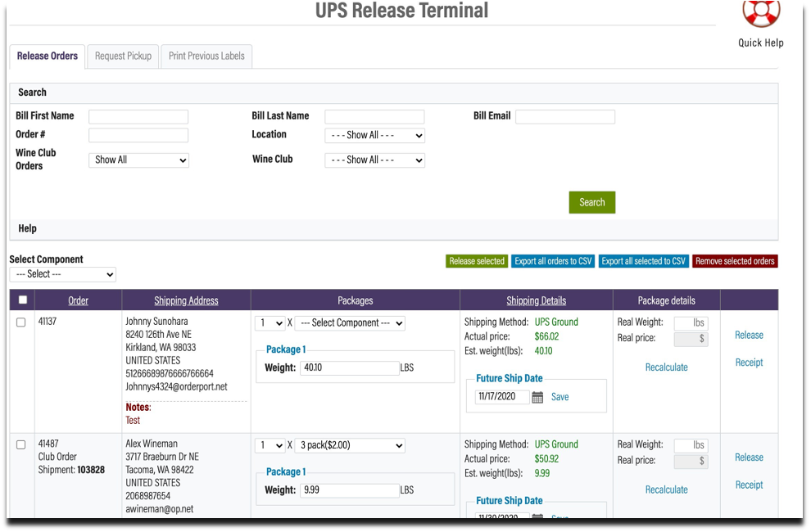This screenshot has height=532, width=811.
Task: Click Real Weight field for order 41487
Action: coord(691,446)
